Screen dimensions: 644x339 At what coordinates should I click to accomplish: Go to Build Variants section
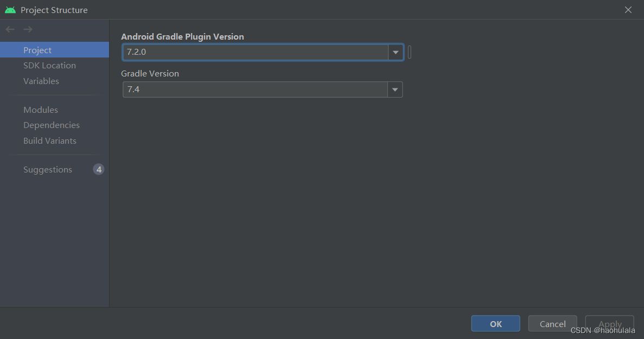[50, 140]
